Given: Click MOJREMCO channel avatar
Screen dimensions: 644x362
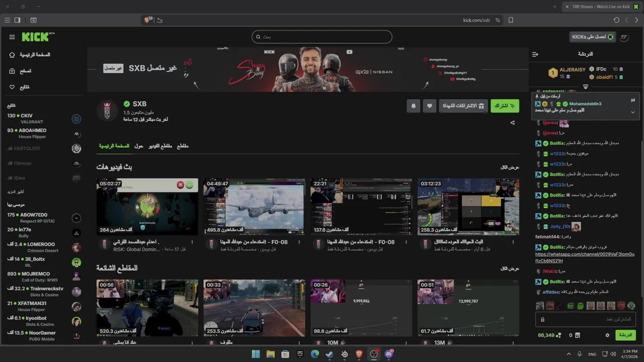Looking at the screenshot, I should point(76,277).
